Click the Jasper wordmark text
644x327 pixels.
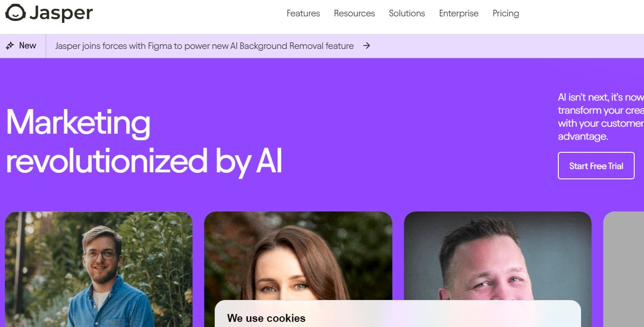click(x=61, y=14)
